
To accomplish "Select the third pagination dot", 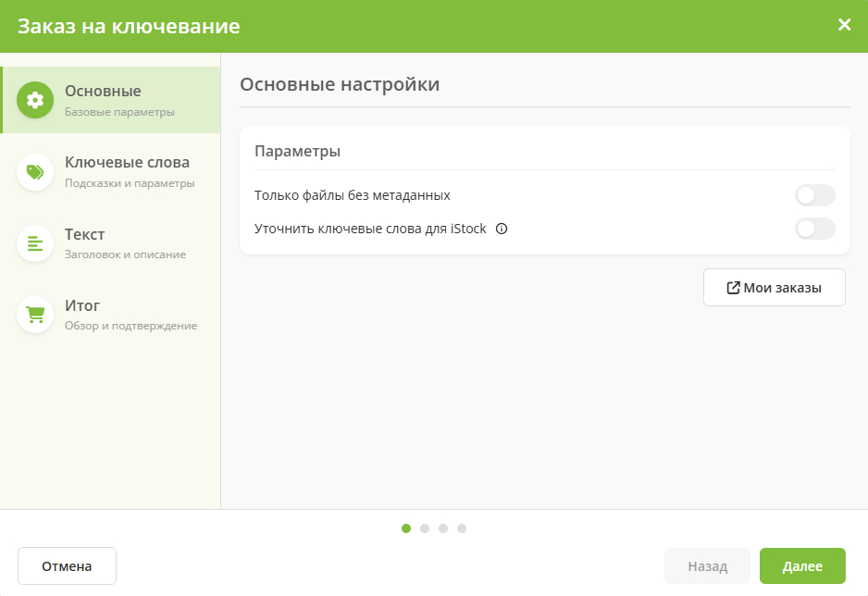I will click(443, 528).
